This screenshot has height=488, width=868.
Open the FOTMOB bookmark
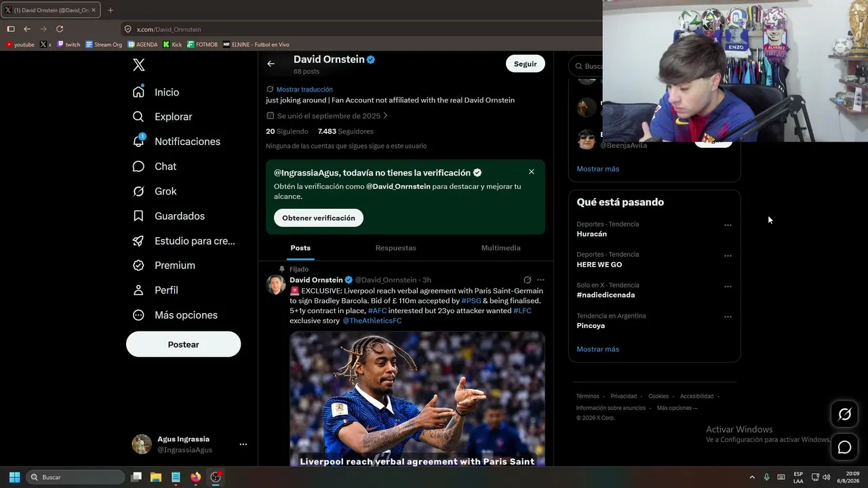coord(202,45)
